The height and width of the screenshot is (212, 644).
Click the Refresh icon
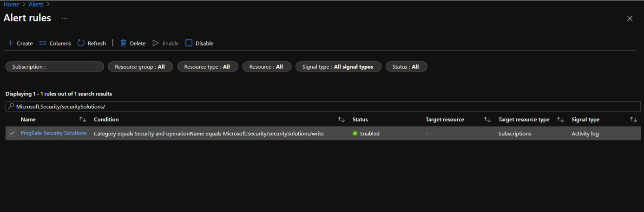coord(81,43)
